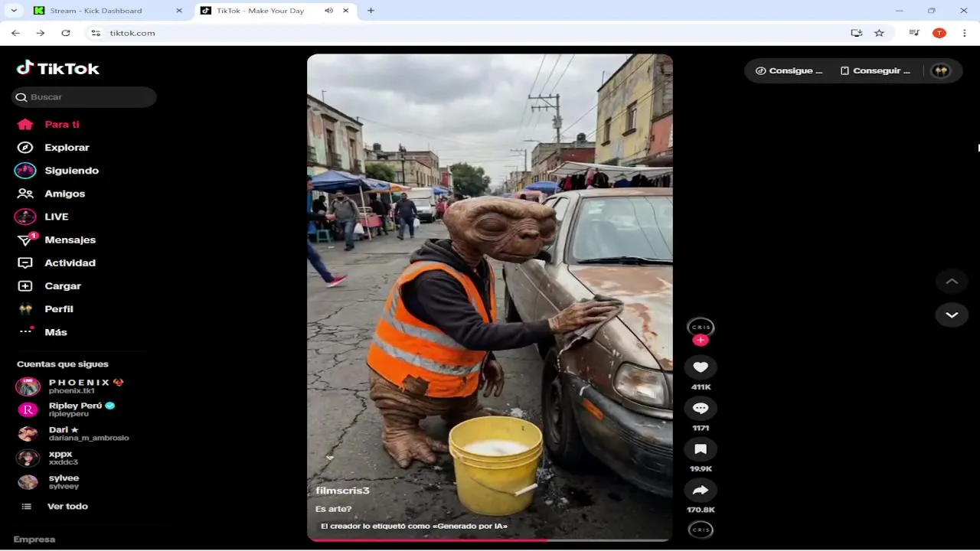The image size is (980, 551).
Task: Expand Ver todo followed accounts
Action: (54, 506)
